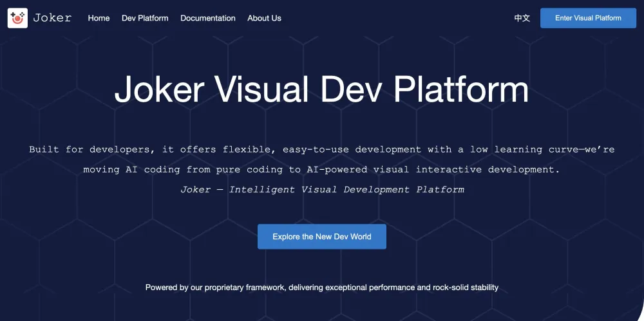Click 'Joker' in the italic tagline
The height and width of the screenshot is (321, 644).
tap(195, 190)
